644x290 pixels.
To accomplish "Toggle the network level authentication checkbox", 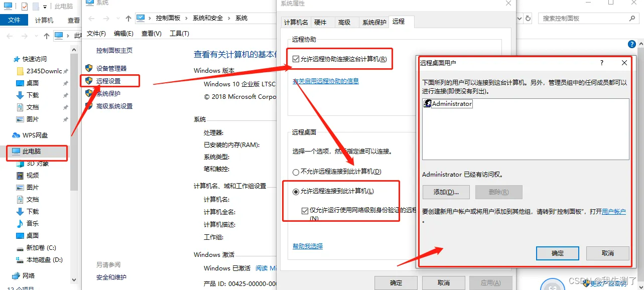I will click(x=305, y=211).
